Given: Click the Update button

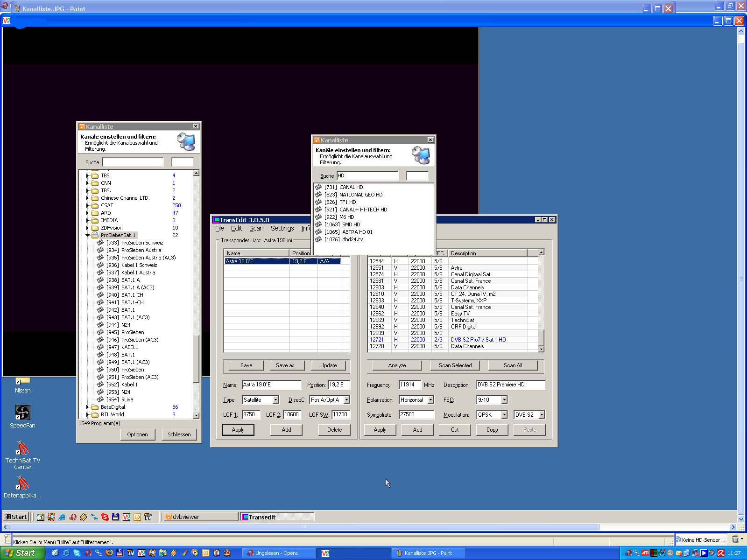Looking at the screenshot, I should coord(328,365).
